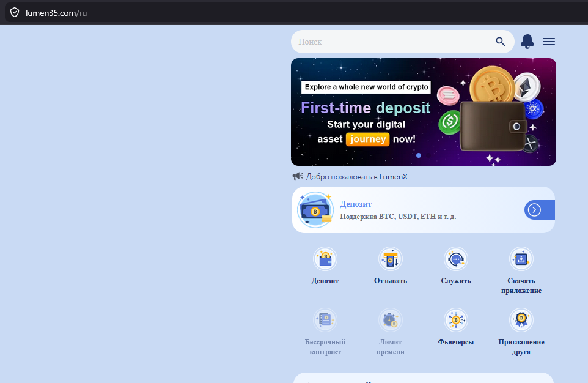Open the Бессрочный контракт icon
Image resolution: width=588 pixels, height=383 pixels.
tap(325, 320)
